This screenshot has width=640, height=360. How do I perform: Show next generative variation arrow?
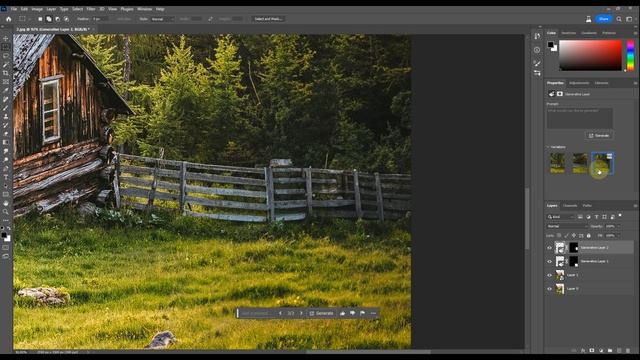pyautogui.click(x=301, y=313)
